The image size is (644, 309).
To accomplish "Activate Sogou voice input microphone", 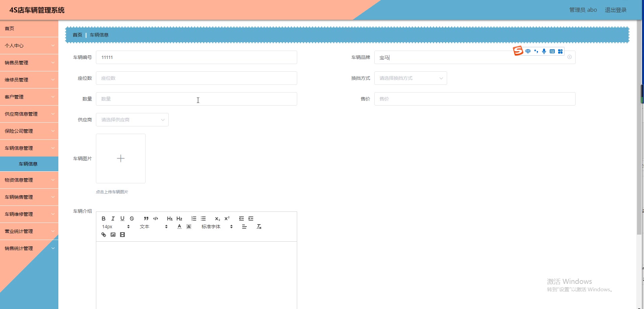I will pyautogui.click(x=544, y=51).
